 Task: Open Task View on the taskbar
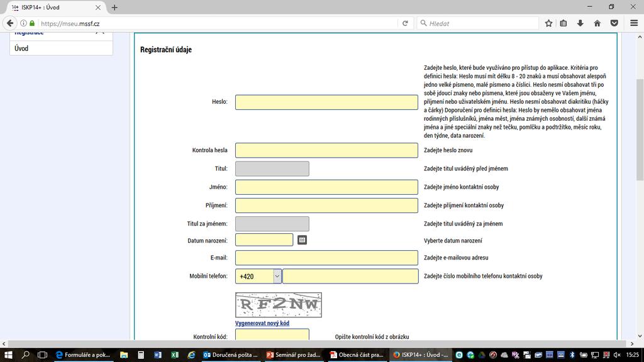[x=42, y=354]
